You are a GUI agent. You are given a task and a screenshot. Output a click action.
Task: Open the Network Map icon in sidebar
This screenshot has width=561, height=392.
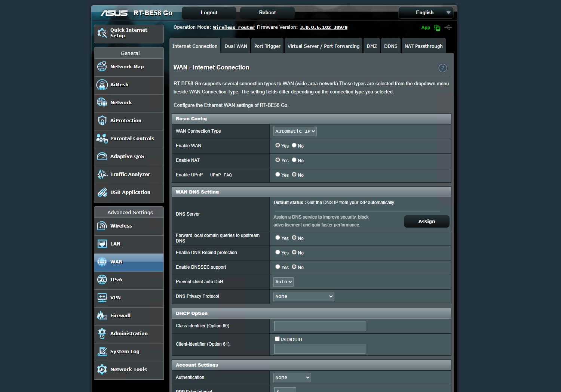click(102, 67)
